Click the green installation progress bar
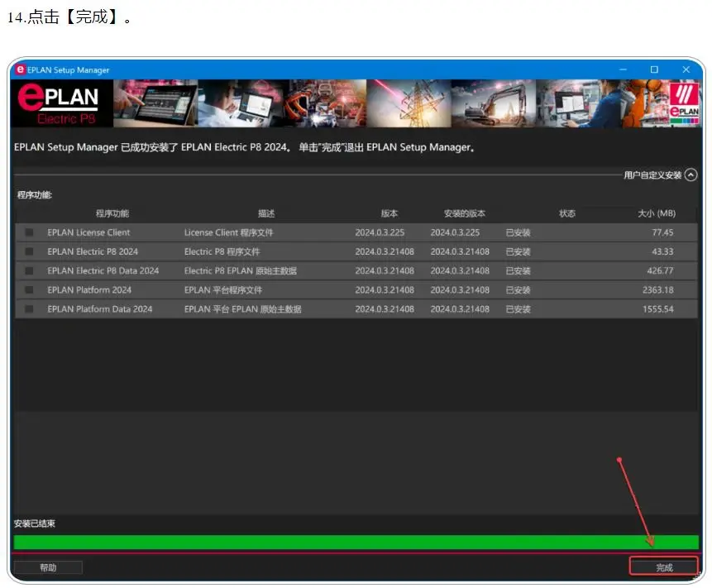This screenshot has height=588, width=712. [356, 543]
